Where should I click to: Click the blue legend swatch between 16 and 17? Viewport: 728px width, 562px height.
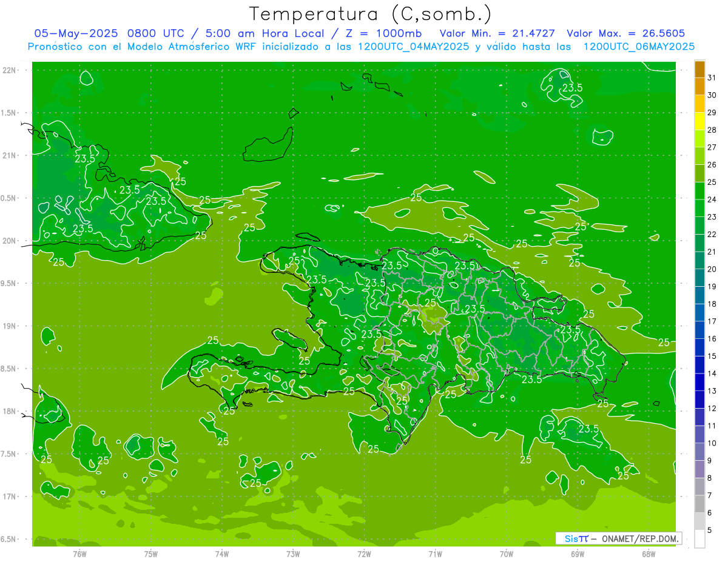(699, 330)
